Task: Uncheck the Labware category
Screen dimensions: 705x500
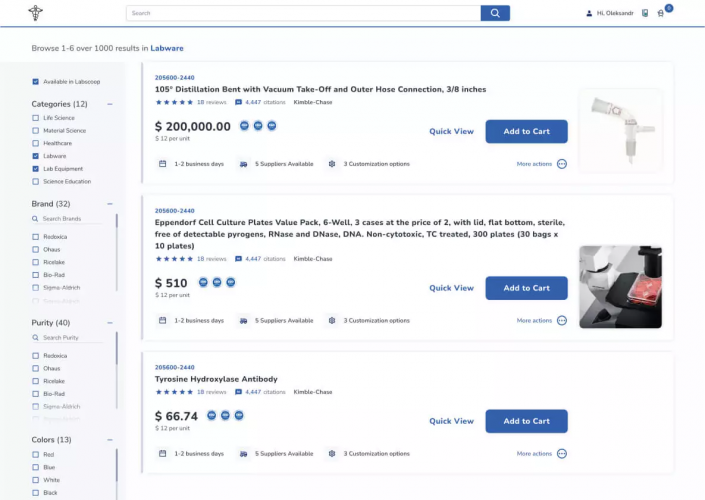Action: [36, 156]
